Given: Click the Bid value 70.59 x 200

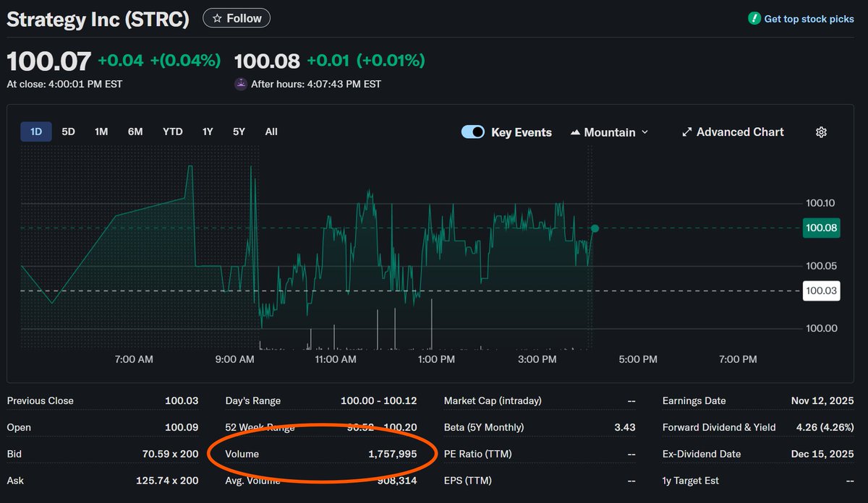Looking at the screenshot, I should click(171, 454).
